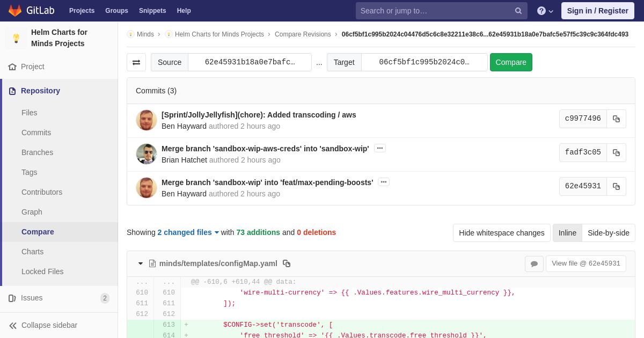Viewport: 644px width, 338px height.
Task: Click Compare Revisions breadcrumb
Action: click(303, 34)
